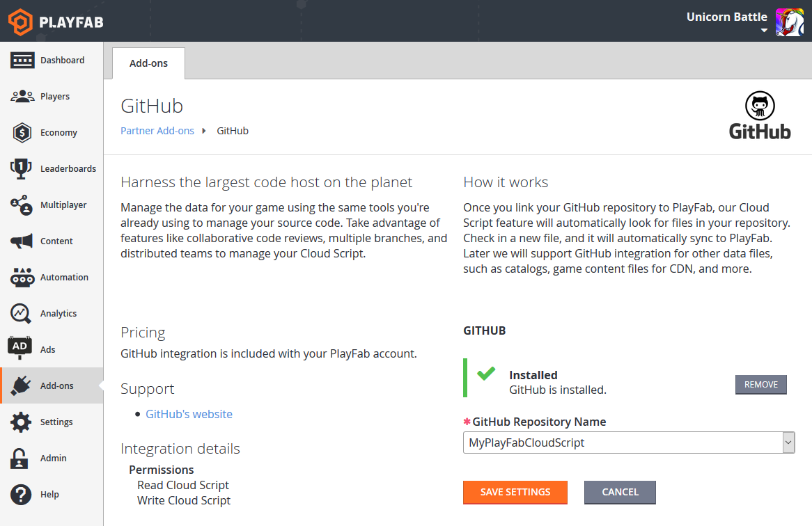Click the Partner Add-ons breadcrumb link

click(x=157, y=131)
